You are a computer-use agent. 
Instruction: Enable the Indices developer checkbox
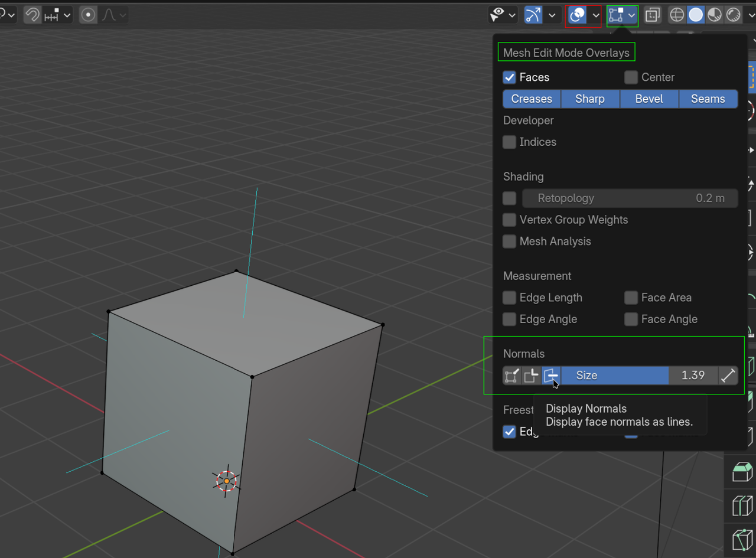tap(509, 142)
